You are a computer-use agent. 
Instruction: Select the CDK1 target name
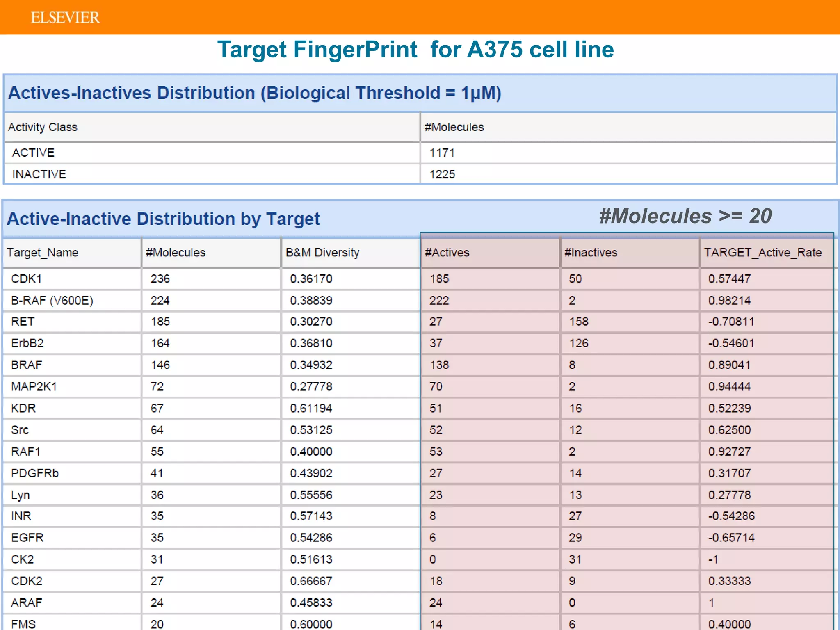pyautogui.click(x=27, y=279)
